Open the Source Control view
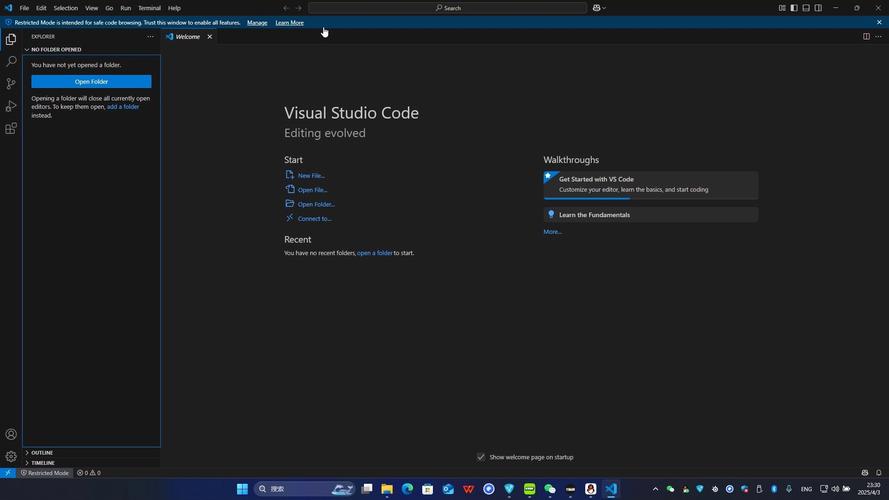889x500 pixels. pyautogui.click(x=11, y=84)
